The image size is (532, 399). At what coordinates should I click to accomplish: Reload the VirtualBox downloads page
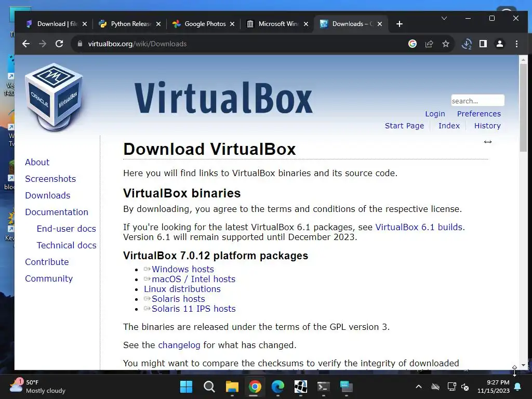59,44
